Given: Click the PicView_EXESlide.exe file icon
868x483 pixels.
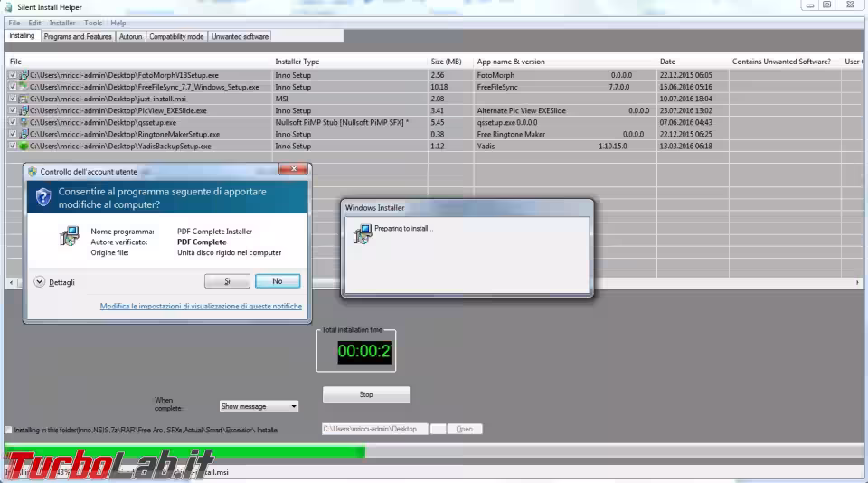Looking at the screenshot, I should click(24, 110).
